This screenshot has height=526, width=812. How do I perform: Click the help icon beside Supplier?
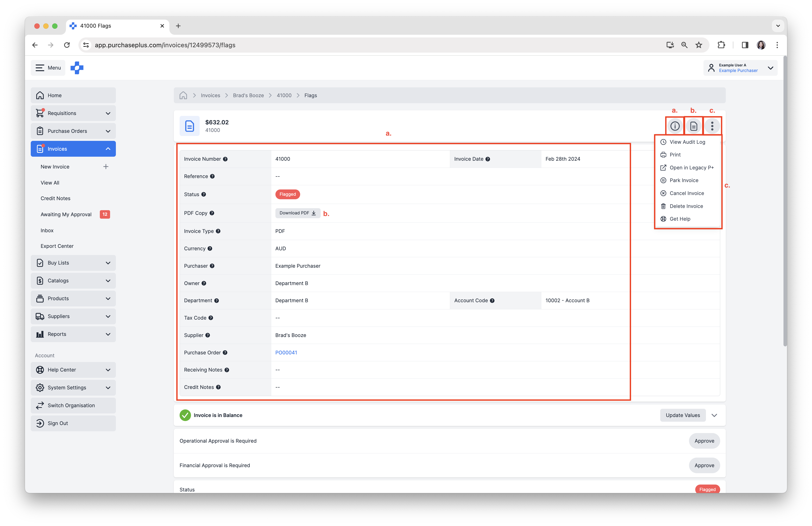click(207, 335)
